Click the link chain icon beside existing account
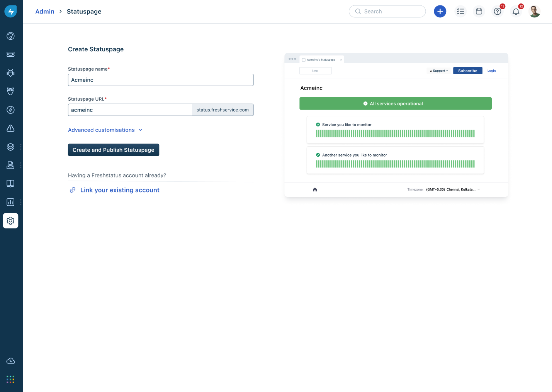 coord(72,190)
